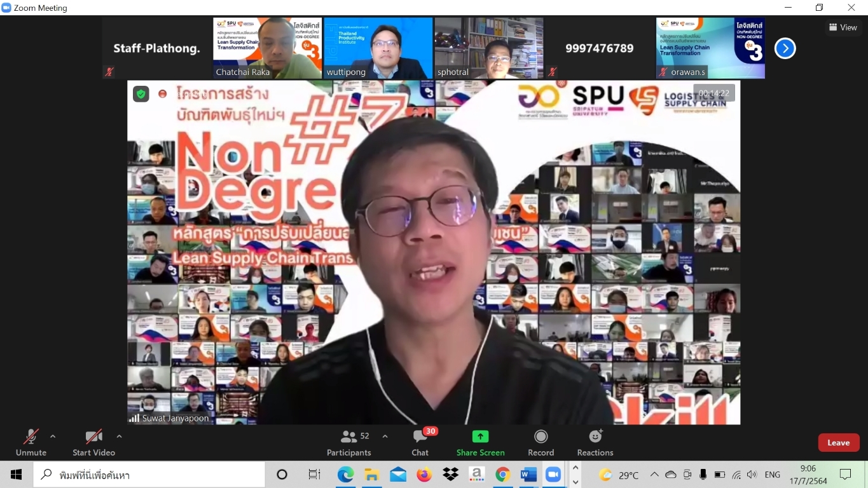Open the Windows Start menu
The image size is (868, 488).
pyautogui.click(x=16, y=475)
